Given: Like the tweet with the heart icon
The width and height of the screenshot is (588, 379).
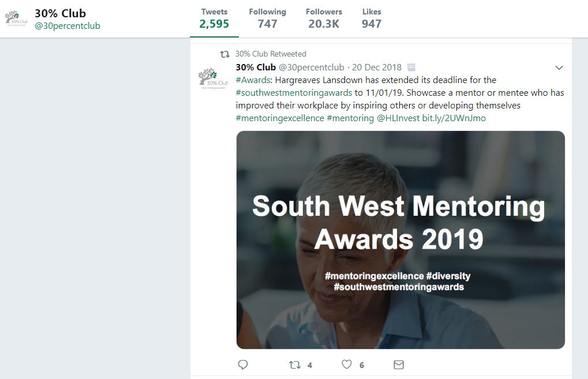Looking at the screenshot, I should (347, 364).
